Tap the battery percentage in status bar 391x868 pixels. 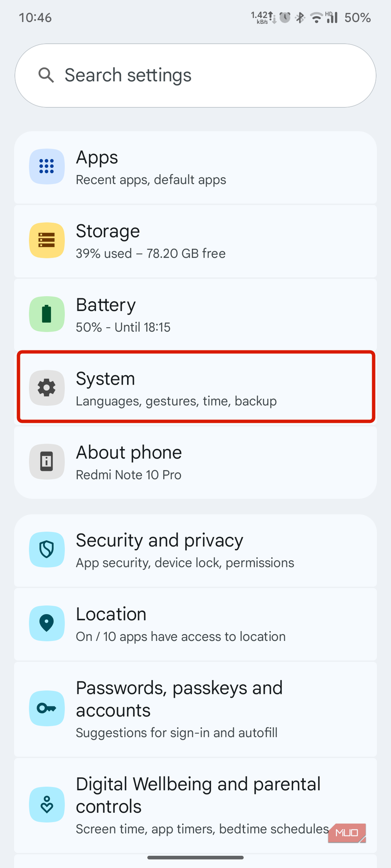point(357,18)
